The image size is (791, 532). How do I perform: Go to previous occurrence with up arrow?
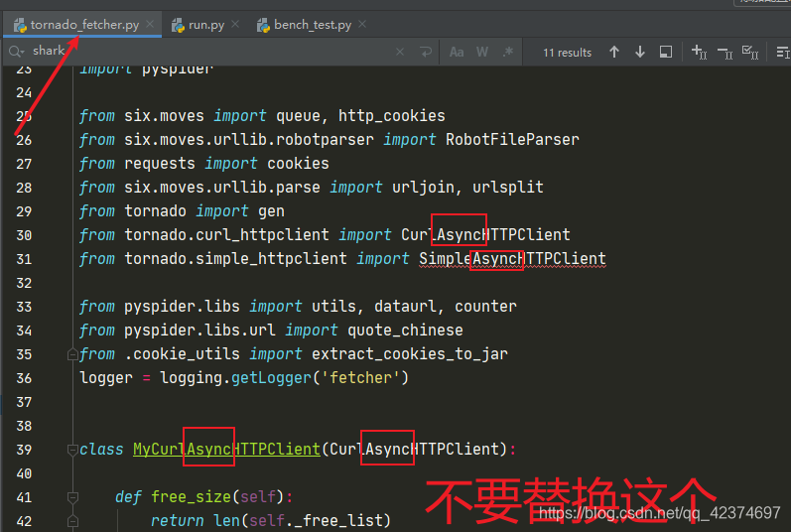(614, 52)
